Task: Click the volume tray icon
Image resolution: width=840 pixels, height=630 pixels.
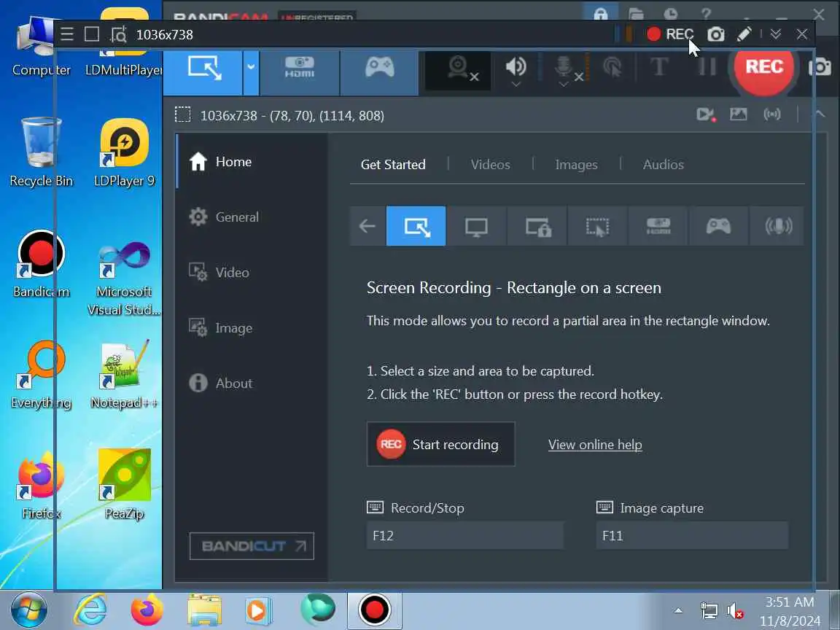Action: tap(734, 611)
